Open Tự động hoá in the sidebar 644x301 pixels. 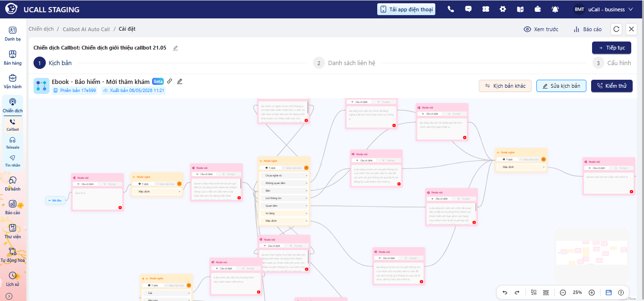tap(13, 255)
